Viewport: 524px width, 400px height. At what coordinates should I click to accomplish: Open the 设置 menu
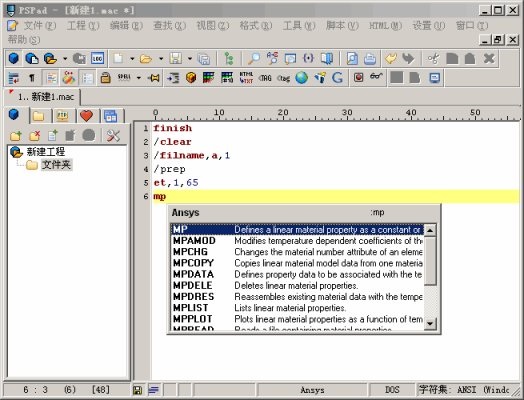click(x=428, y=25)
